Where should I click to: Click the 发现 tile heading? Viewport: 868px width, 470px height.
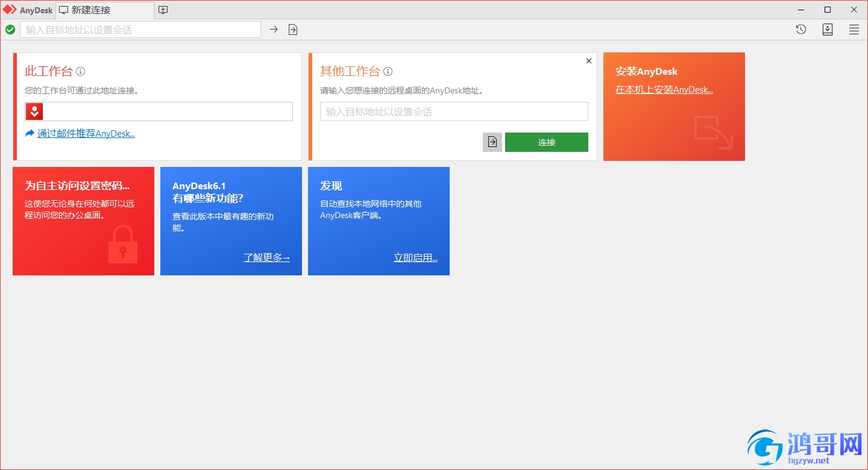coord(331,186)
